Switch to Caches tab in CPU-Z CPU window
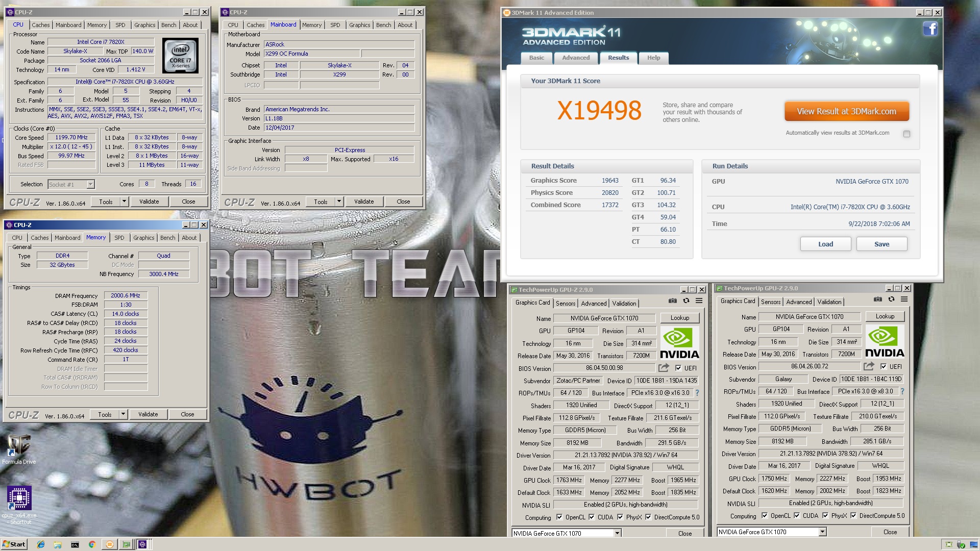 coord(41,25)
